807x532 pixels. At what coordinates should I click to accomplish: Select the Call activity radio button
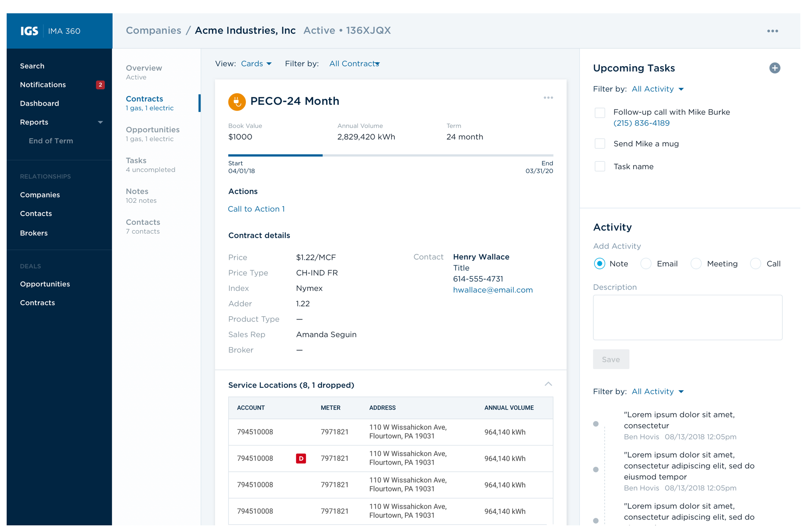755,264
